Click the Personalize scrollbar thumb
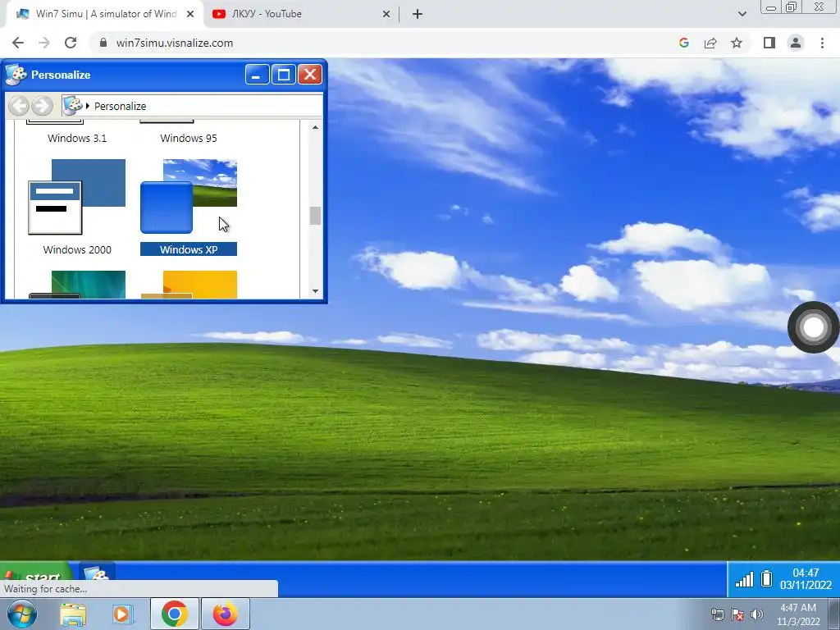Viewport: 840px width, 630px height. [315, 216]
